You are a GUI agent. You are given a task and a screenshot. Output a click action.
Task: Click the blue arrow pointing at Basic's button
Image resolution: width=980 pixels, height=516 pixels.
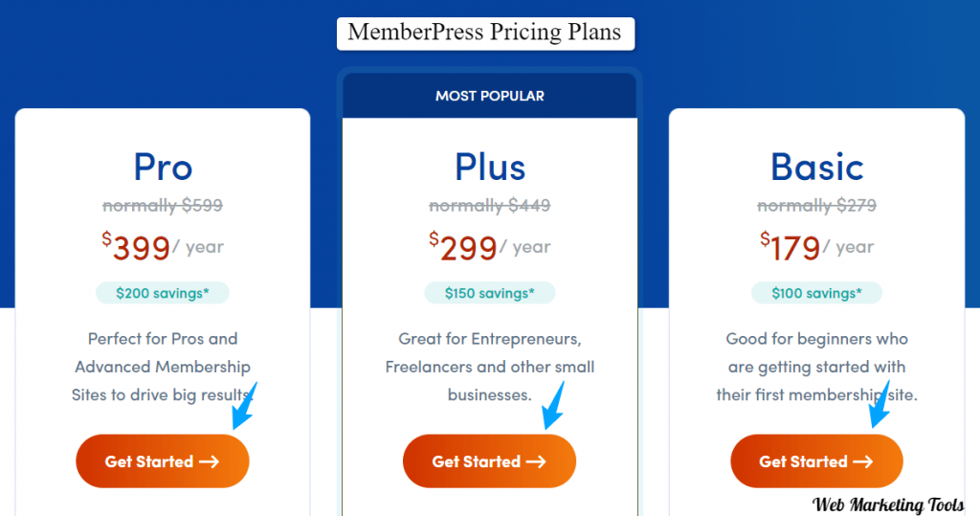880,405
